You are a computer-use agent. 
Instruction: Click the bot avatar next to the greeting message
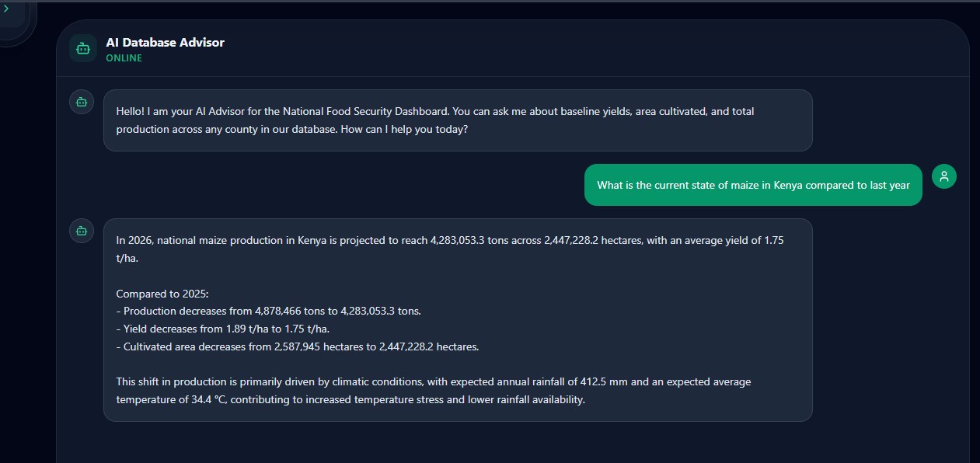82,102
